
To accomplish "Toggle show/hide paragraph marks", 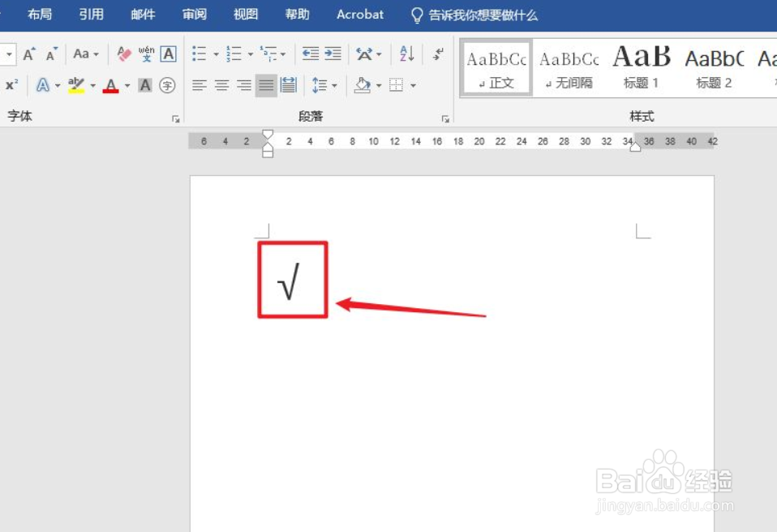I will click(x=438, y=54).
